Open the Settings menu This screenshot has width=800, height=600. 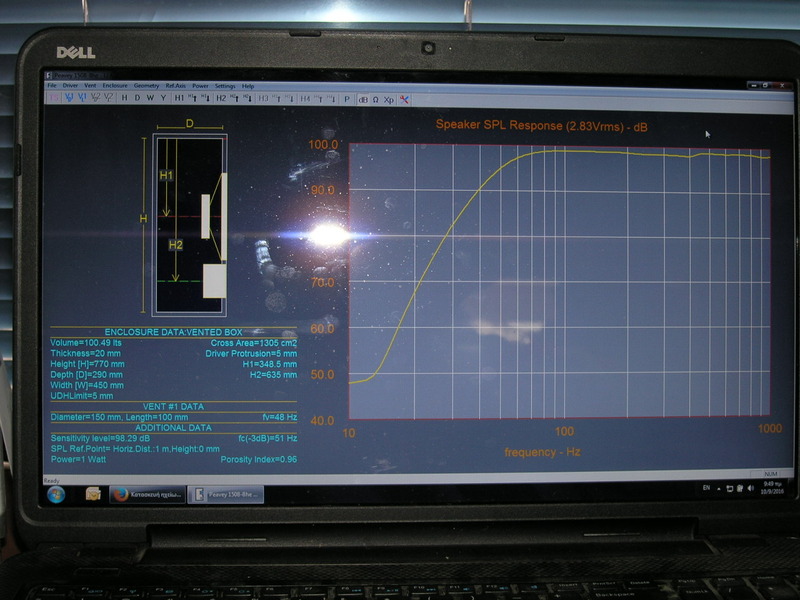(225, 86)
